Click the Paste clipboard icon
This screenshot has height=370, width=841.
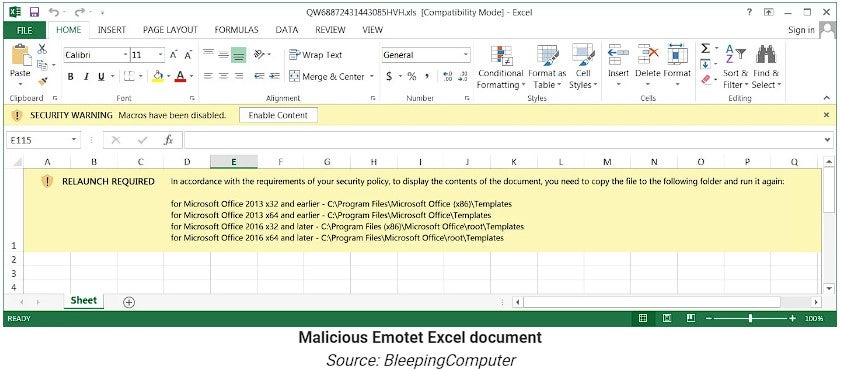[20, 56]
